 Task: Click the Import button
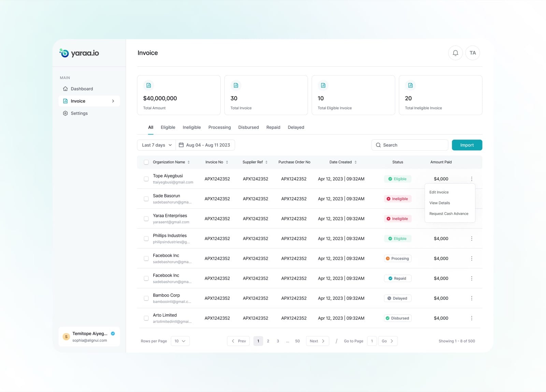467,145
